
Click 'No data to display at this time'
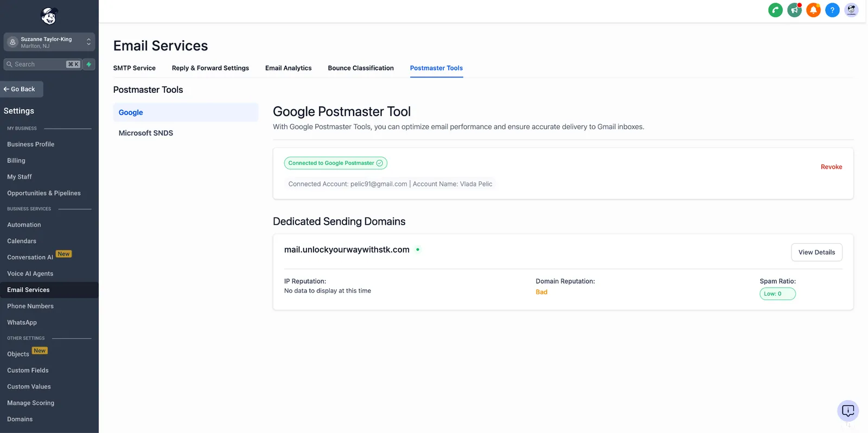(x=328, y=291)
